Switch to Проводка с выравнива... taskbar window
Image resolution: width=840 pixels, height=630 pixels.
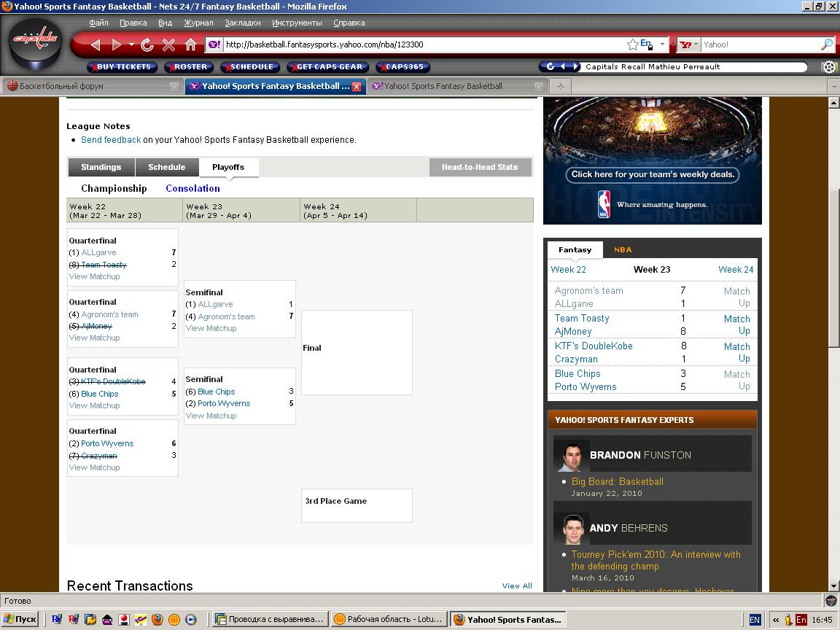point(270,619)
